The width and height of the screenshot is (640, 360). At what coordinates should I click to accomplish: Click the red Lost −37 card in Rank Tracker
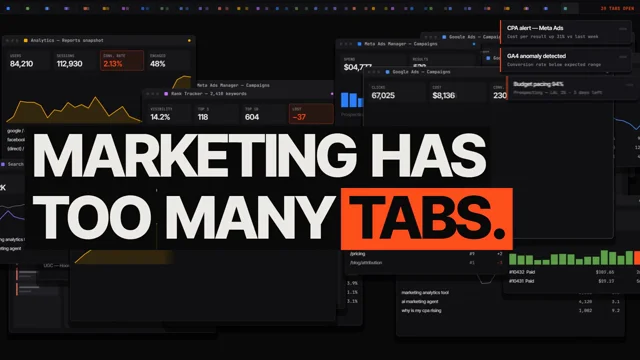(311, 113)
